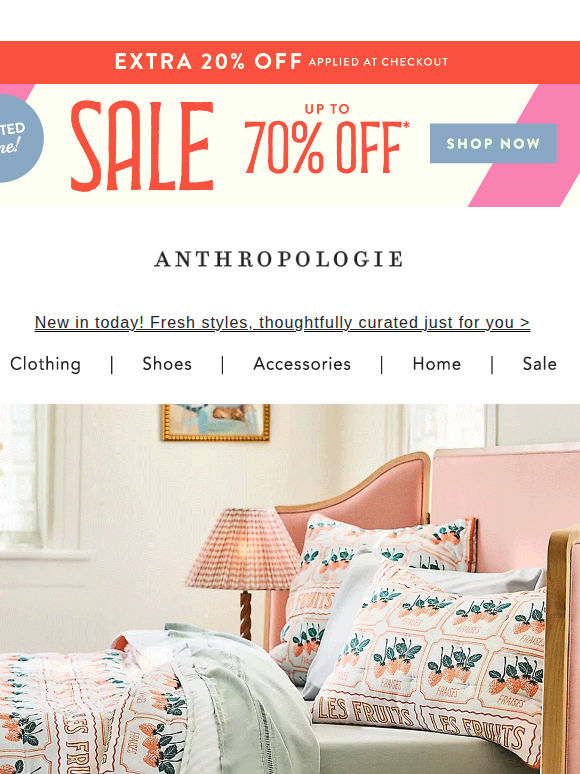Viewport: 580px width, 774px height.
Task: Open the New in today link
Action: [x=282, y=322]
